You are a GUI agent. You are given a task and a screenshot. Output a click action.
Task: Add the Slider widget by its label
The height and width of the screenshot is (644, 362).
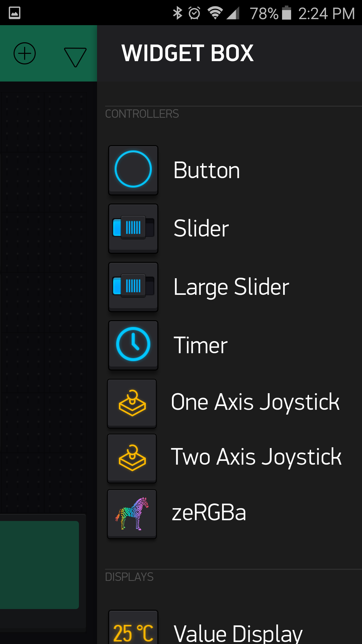pos(201,228)
